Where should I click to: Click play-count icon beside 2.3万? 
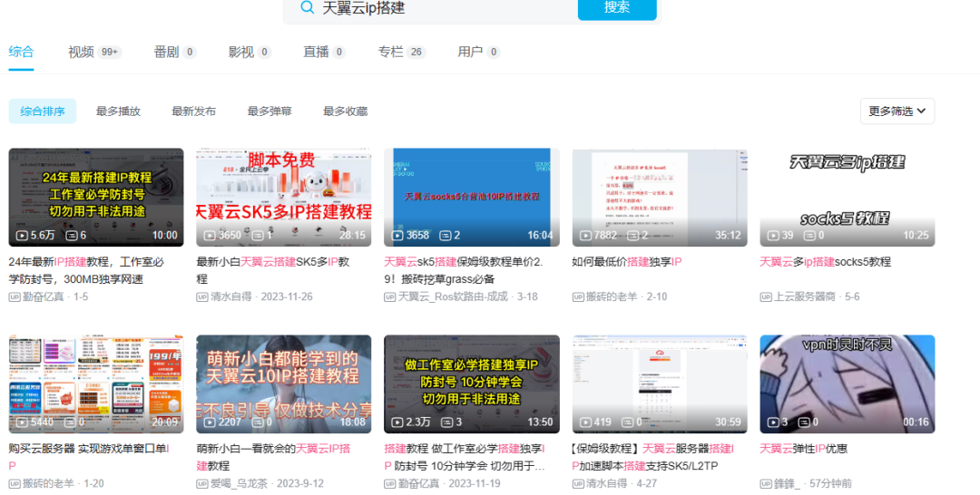(397, 422)
